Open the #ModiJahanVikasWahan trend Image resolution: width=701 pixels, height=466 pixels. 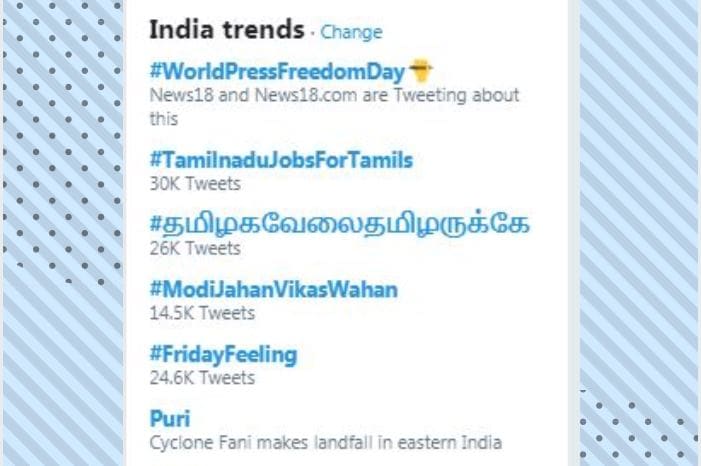tap(274, 289)
